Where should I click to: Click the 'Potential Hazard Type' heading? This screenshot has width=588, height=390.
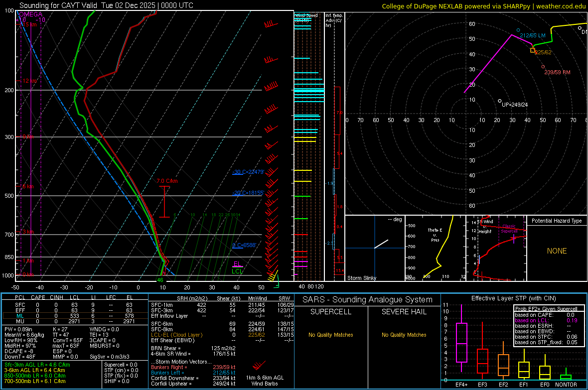[557, 221]
